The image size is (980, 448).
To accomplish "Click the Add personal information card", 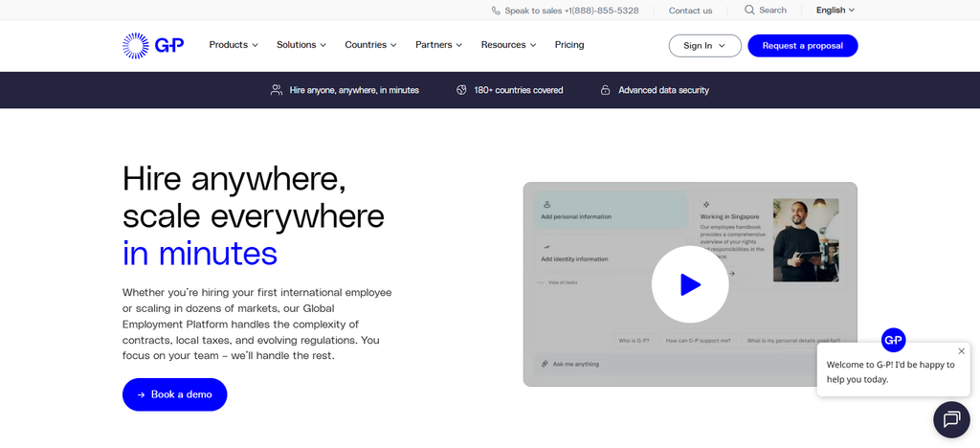I will (x=610, y=212).
